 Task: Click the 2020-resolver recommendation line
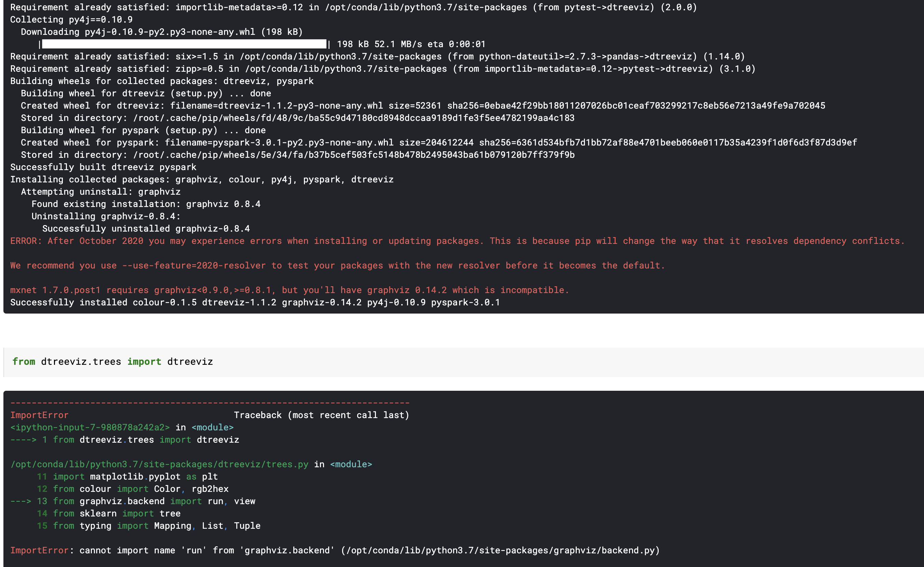pyautogui.click(x=337, y=266)
